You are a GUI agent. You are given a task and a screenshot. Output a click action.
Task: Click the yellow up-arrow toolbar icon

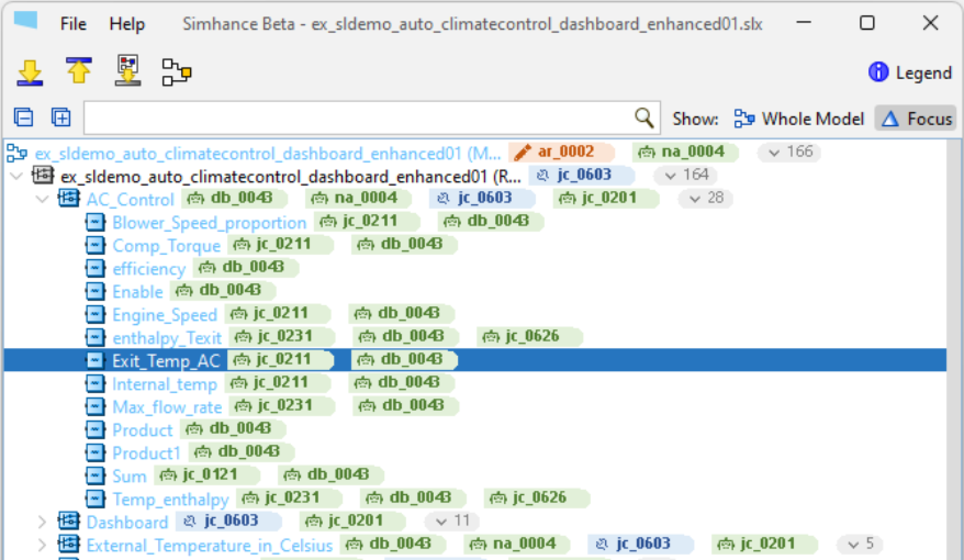[79, 71]
